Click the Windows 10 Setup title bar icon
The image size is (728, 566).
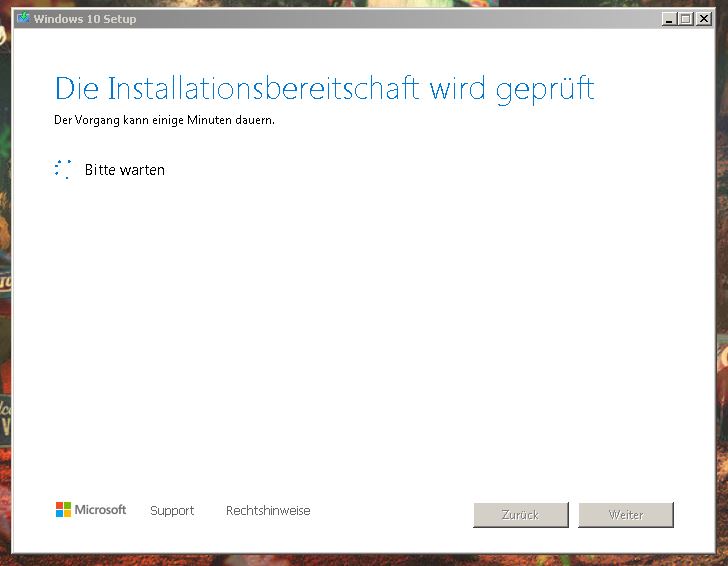pos(23,19)
